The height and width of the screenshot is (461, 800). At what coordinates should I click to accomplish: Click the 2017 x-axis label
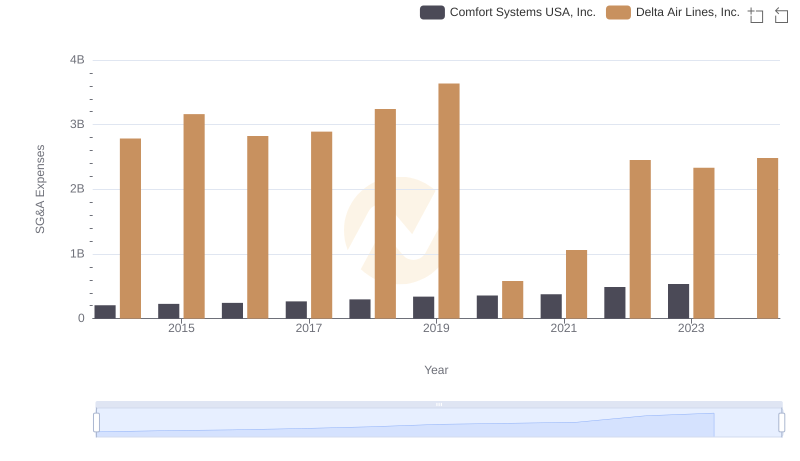coord(309,328)
